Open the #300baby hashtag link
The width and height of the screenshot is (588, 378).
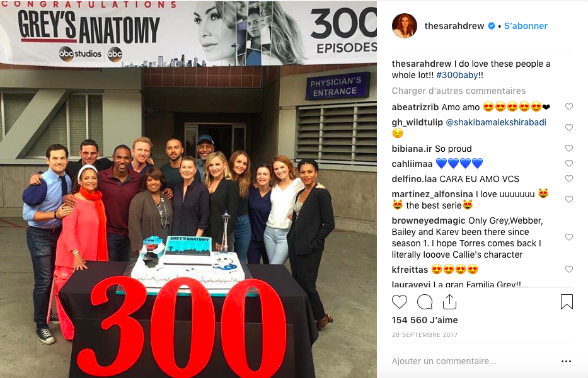click(x=457, y=75)
